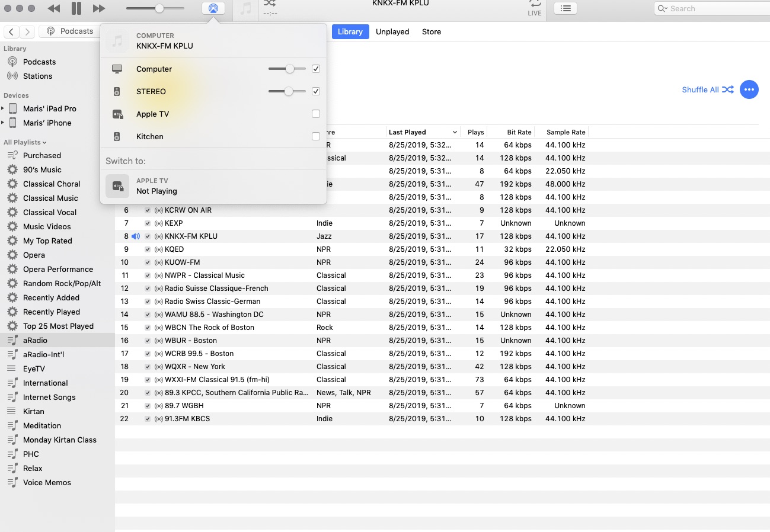Click the Kitchen speaker icon
This screenshot has height=532, width=770.
[117, 136]
